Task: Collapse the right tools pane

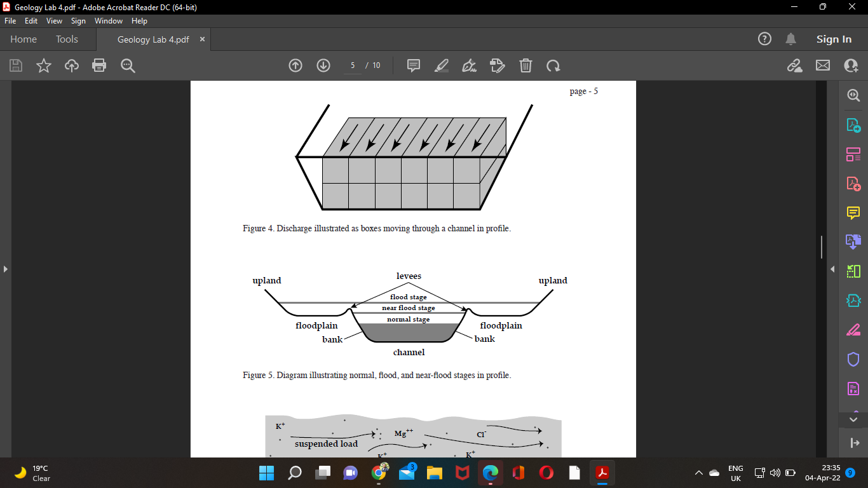Action: point(832,269)
